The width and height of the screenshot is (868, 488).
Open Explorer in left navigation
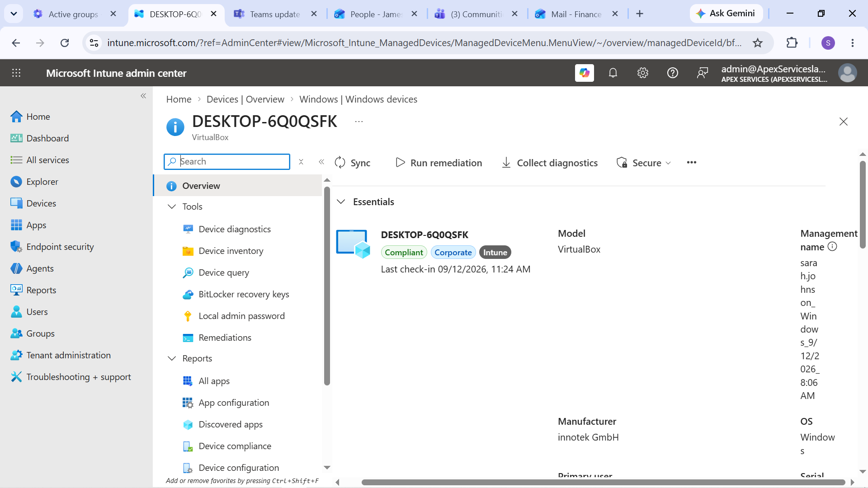(42, 182)
